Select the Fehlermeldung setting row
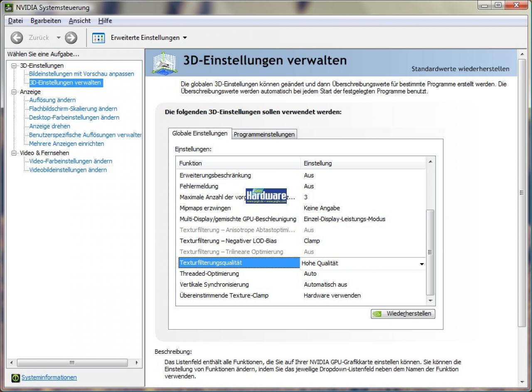The width and height of the screenshot is (532, 392). tap(301, 186)
